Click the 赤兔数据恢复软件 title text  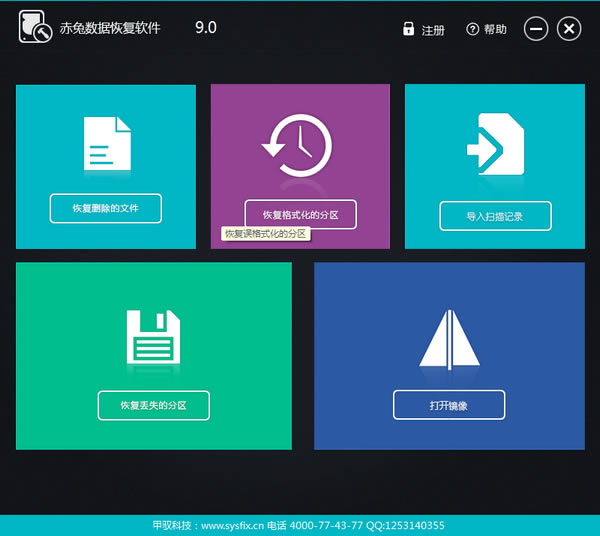(110, 29)
